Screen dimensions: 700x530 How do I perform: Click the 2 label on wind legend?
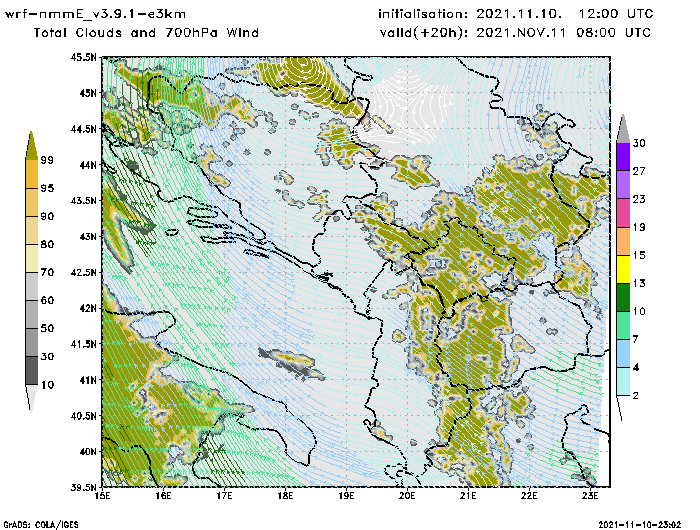click(x=636, y=395)
